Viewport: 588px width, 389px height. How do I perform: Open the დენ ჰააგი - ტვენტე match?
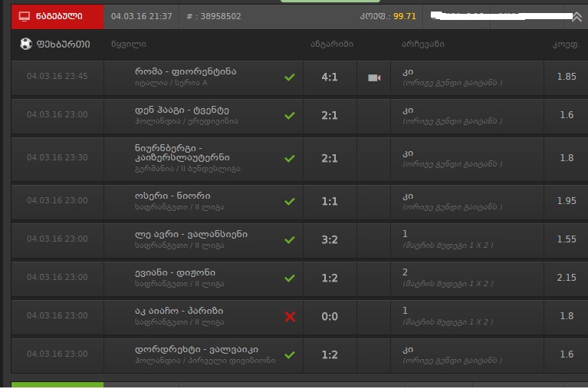(x=182, y=110)
